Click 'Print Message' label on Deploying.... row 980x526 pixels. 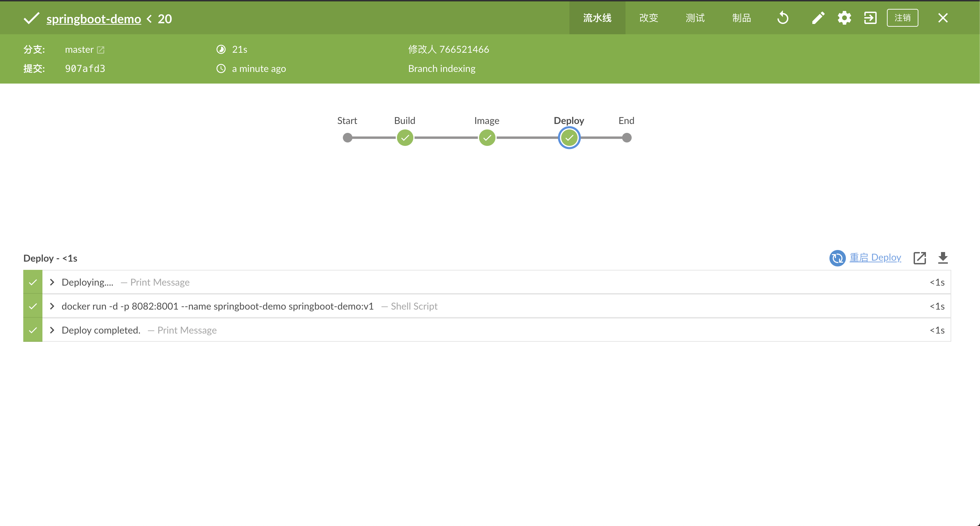coord(160,282)
